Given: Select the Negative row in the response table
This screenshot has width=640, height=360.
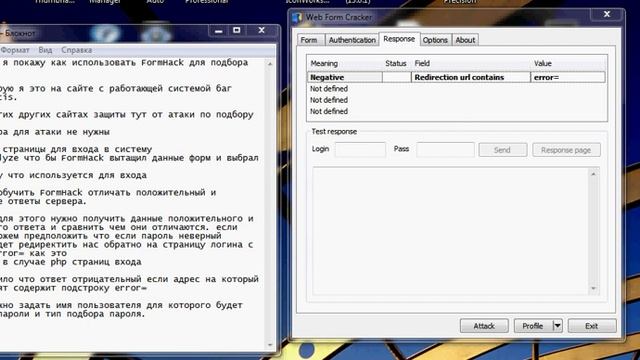Looking at the screenshot, I should [x=456, y=77].
